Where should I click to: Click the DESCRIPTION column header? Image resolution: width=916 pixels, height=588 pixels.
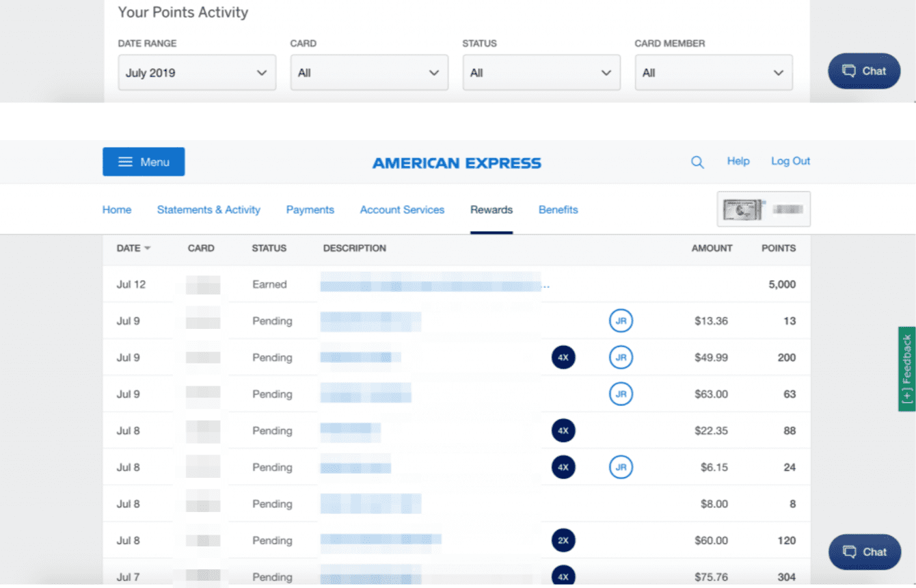(355, 248)
